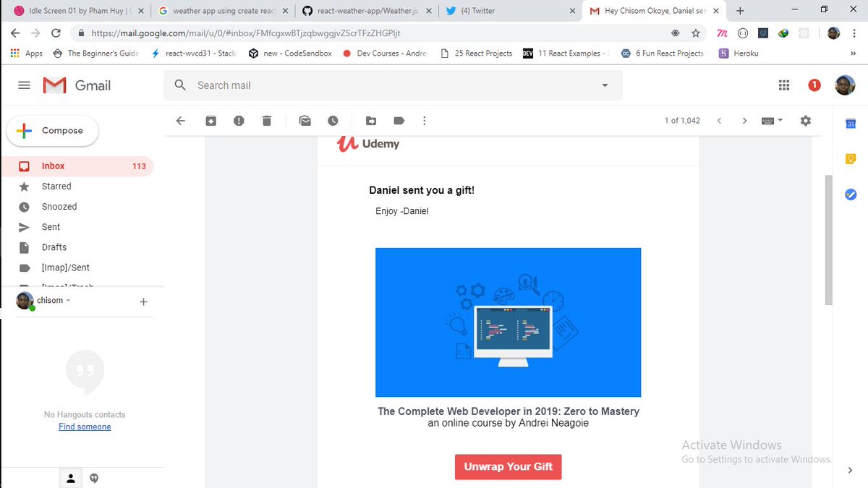The width and height of the screenshot is (868, 488).
Task: Open the Gmail main menu hamburger
Action: (x=24, y=85)
